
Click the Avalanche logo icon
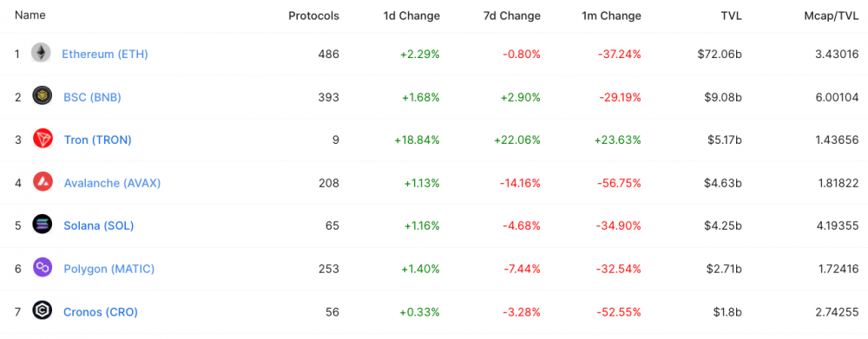coord(43,182)
